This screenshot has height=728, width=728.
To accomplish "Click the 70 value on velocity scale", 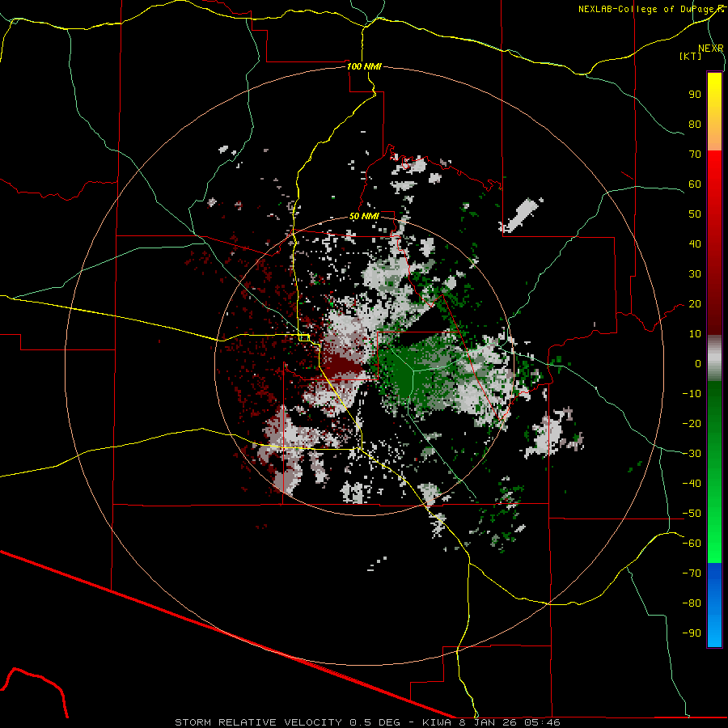I will pos(695,154).
